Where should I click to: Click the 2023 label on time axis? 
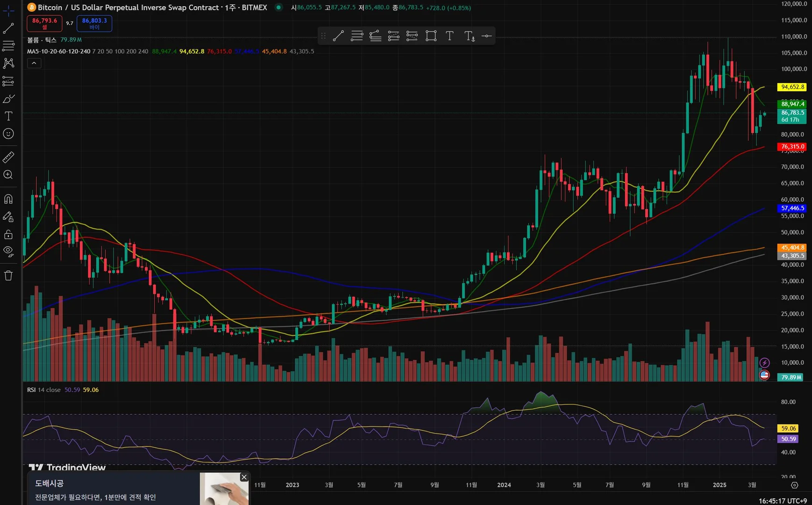click(292, 485)
